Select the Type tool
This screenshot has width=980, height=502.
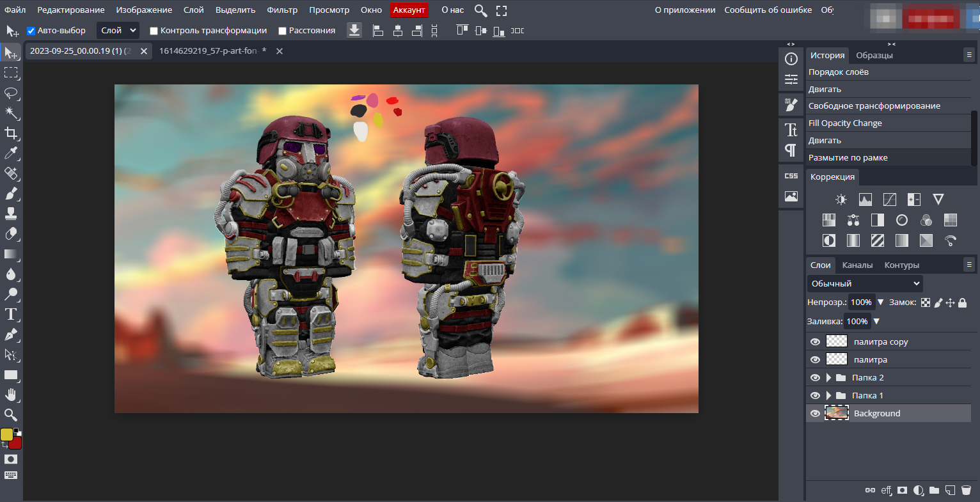11,314
